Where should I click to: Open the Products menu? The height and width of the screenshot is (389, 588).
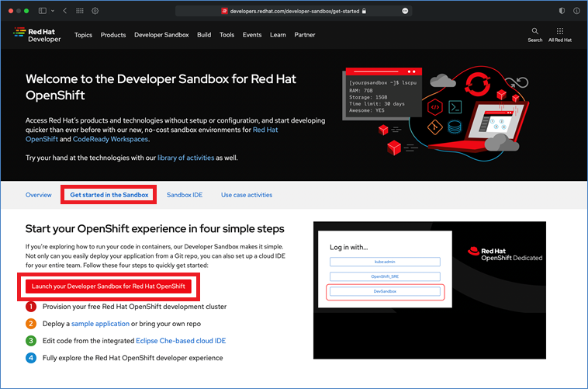pyautogui.click(x=113, y=35)
